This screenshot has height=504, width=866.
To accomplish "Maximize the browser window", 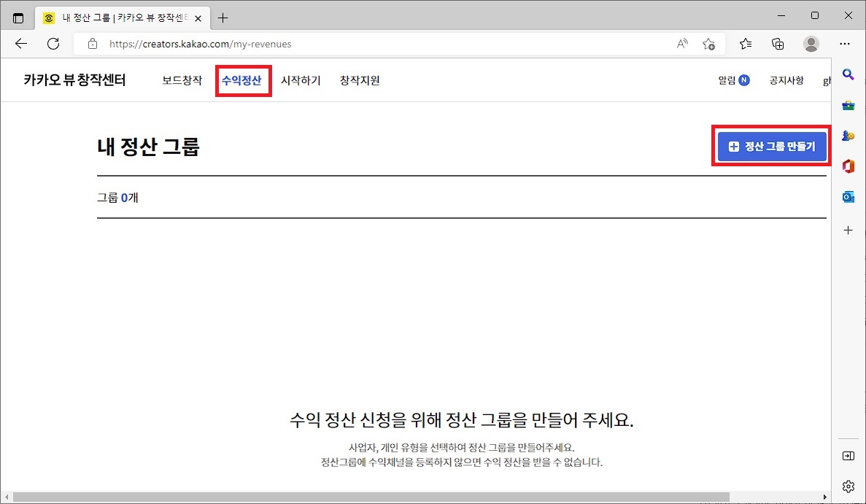I will pyautogui.click(x=815, y=15).
